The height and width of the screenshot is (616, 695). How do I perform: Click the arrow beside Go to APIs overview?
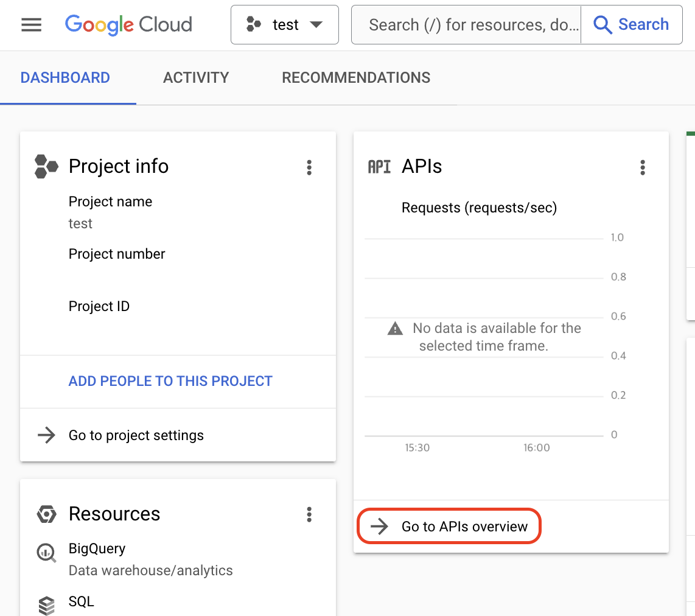coord(379,526)
